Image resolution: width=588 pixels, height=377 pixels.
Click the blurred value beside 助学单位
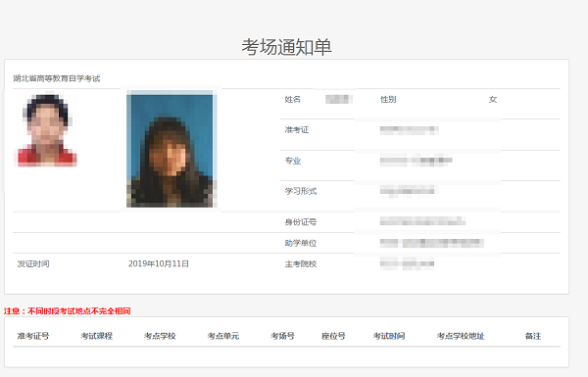(x=431, y=243)
